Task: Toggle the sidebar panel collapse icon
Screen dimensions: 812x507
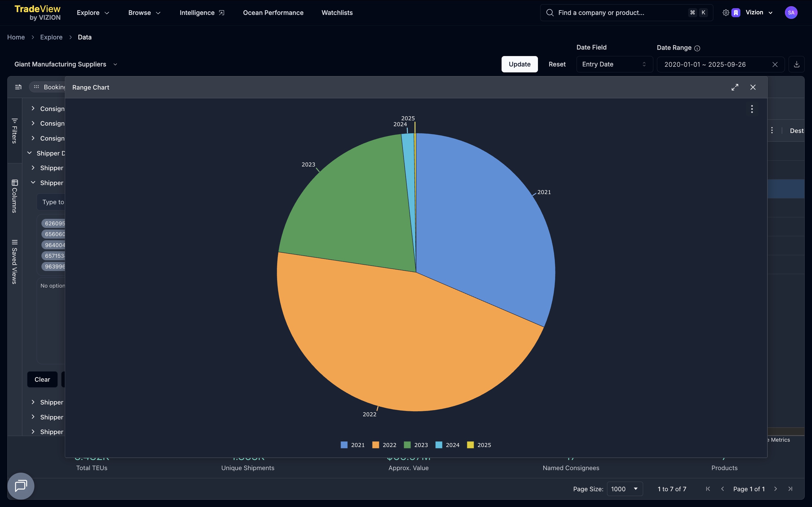Action: click(x=18, y=87)
